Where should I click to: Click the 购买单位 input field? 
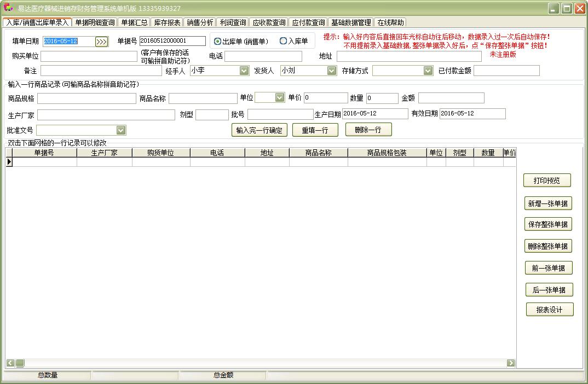[89, 56]
